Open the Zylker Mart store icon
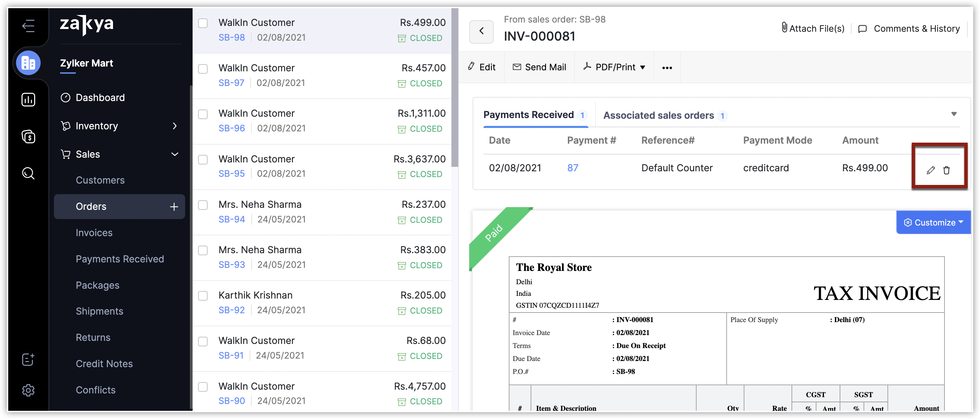Screen dimensions: 980x419 pos(28,63)
